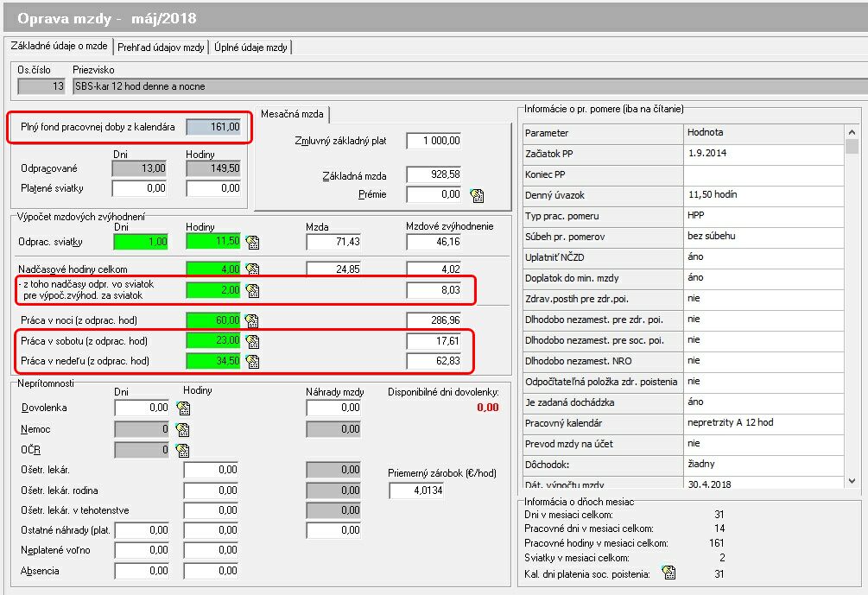This screenshot has height=595, width=868.
Task: Open detail icon for Práca v sobotu
Action: (252, 341)
